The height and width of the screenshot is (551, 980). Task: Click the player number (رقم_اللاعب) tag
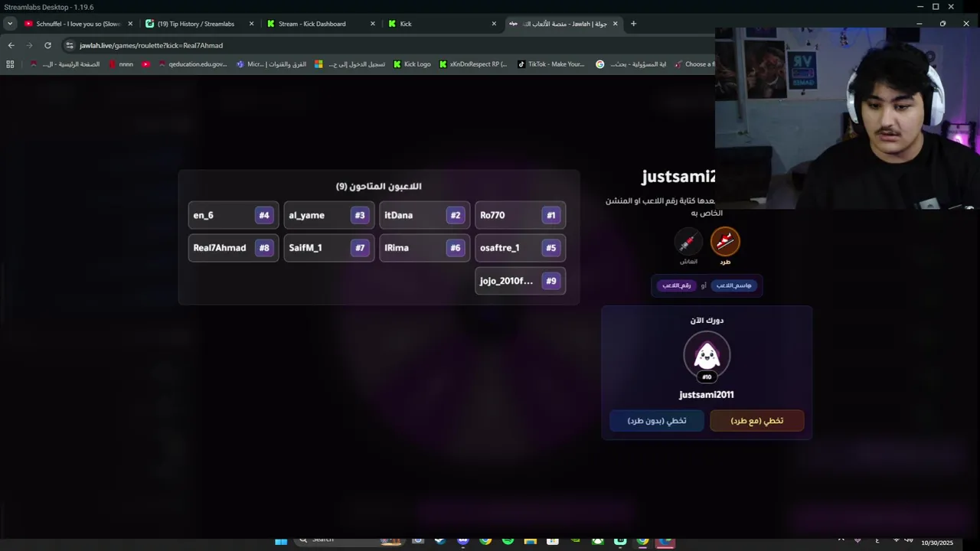point(676,285)
